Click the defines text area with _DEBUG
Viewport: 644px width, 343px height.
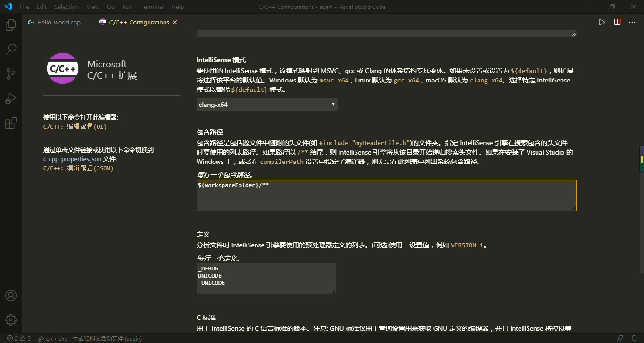click(266, 279)
